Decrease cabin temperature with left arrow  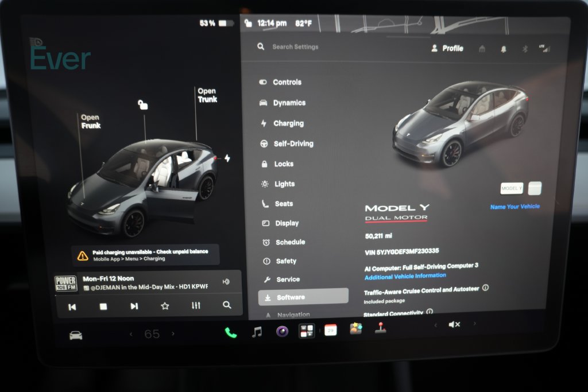point(131,334)
